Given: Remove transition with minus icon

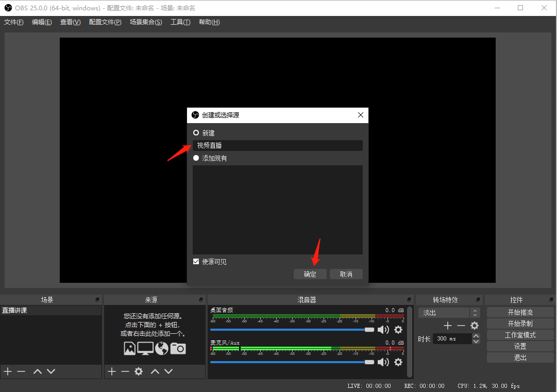Looking at the screenshot, I should click(x=461, y=326).
